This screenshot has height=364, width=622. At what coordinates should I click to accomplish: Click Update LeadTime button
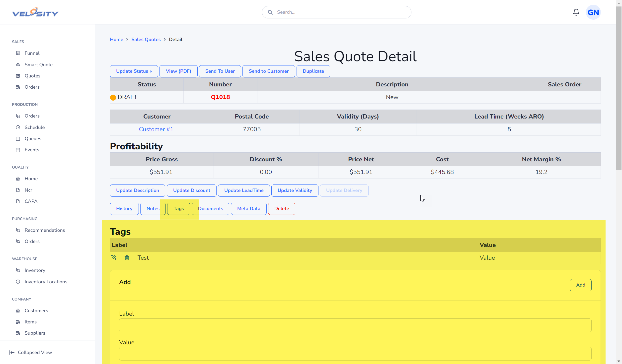244,190
